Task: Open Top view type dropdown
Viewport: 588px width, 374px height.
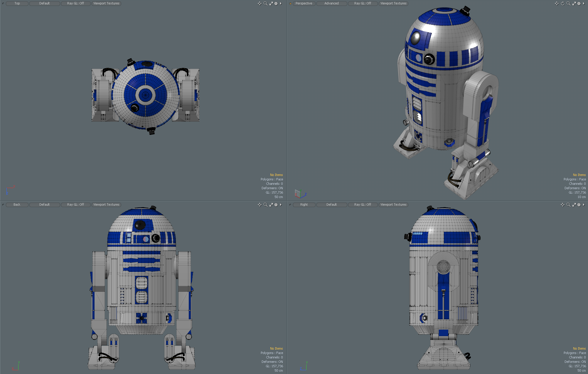Action: pos(17,4)
